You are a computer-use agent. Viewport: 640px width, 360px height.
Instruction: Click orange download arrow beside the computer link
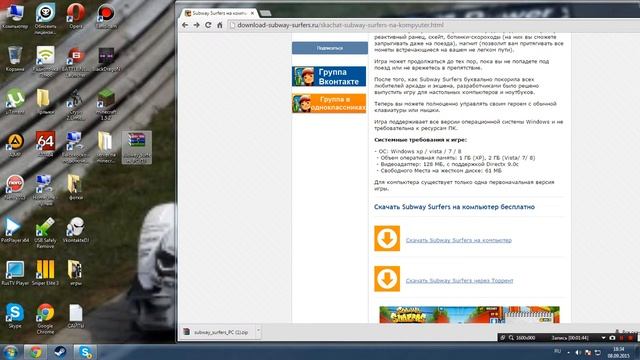[387, 238]
